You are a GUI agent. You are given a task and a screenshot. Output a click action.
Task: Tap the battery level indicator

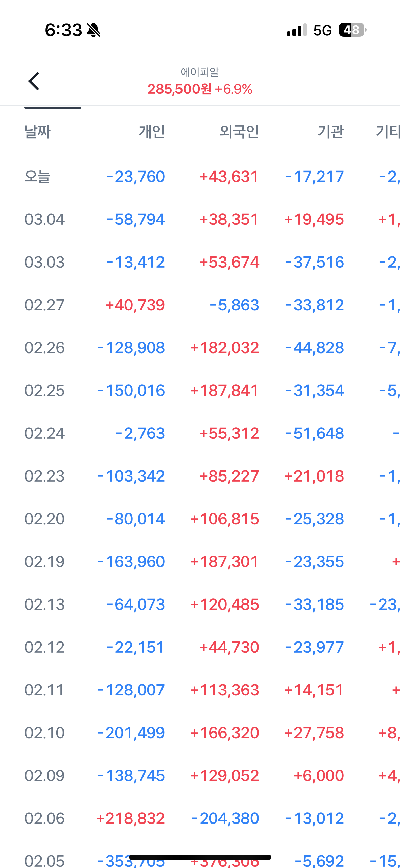352,30
